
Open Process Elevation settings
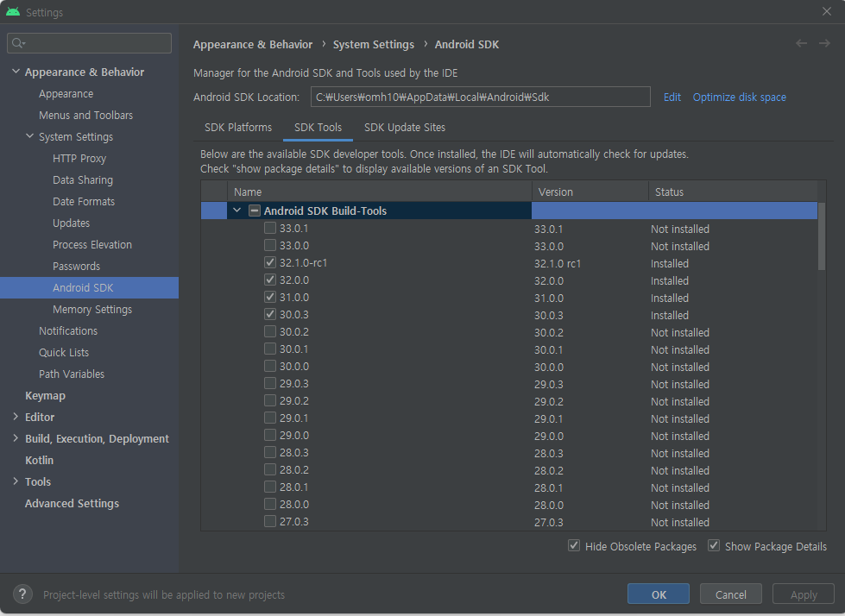click(92, 244)
